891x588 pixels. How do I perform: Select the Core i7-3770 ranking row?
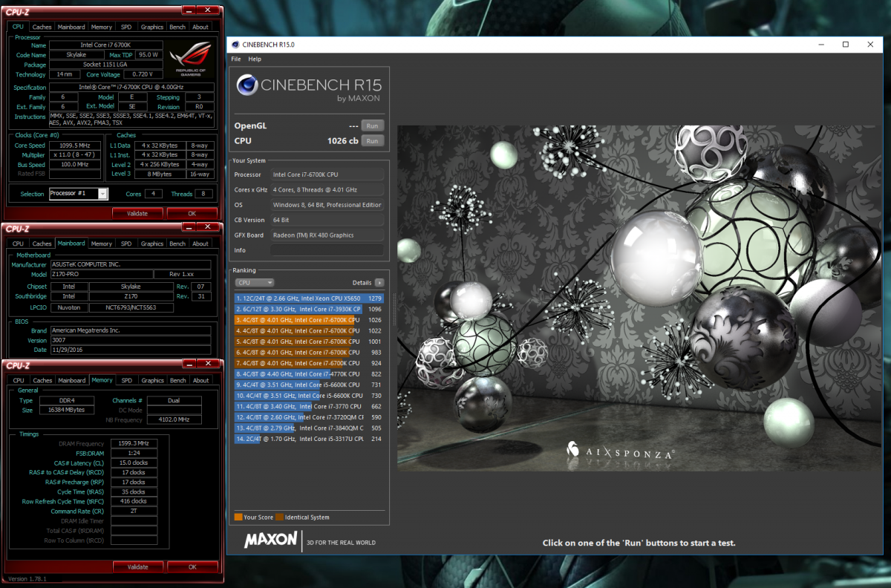pyautogui.click(x=310, y=406)
